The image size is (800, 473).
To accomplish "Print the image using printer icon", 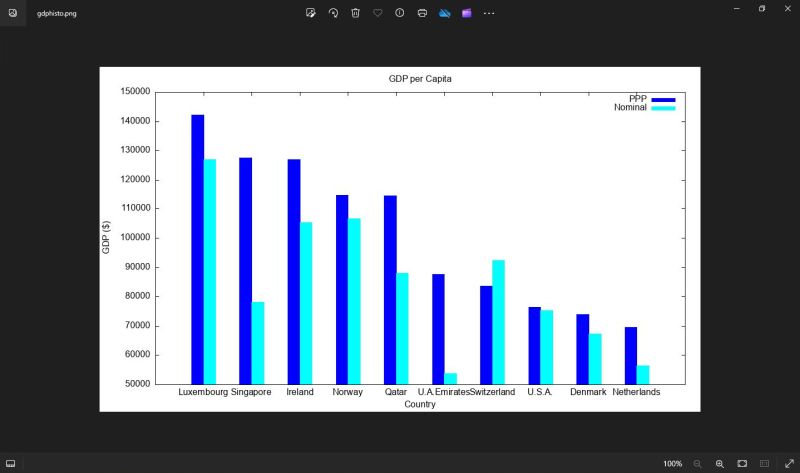I will click(x=422, y=13).
